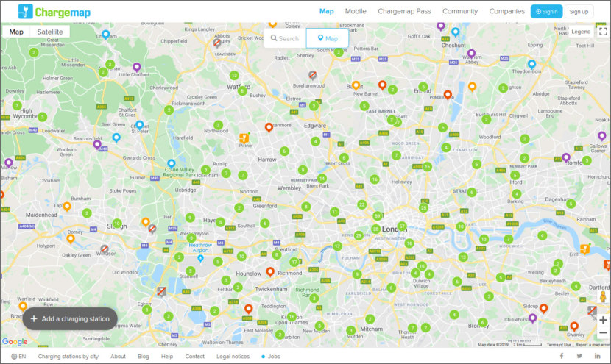This screenshot has height=364, width=611.
Task: Add a charging station
Action: tap(70, 319)
